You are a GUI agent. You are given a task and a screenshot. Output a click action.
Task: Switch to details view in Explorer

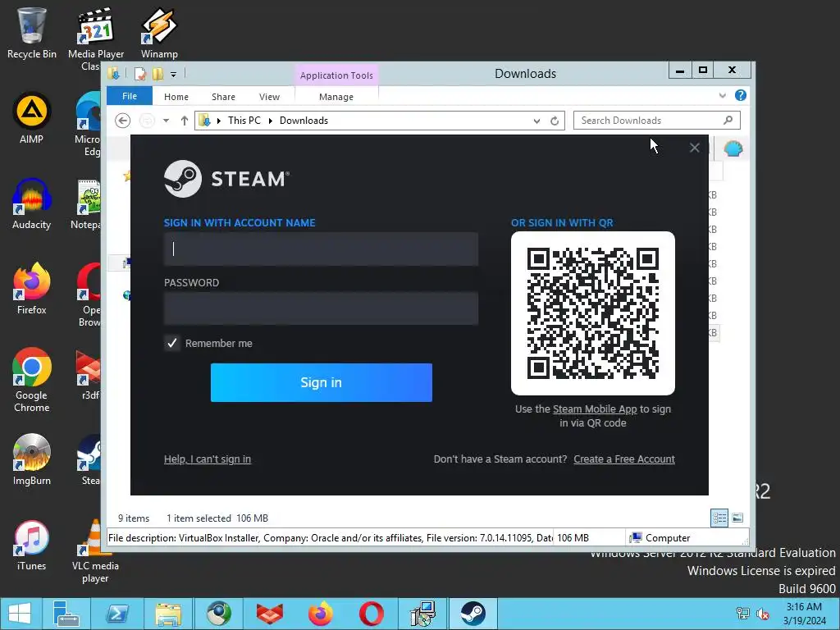[x=719, y=518]
